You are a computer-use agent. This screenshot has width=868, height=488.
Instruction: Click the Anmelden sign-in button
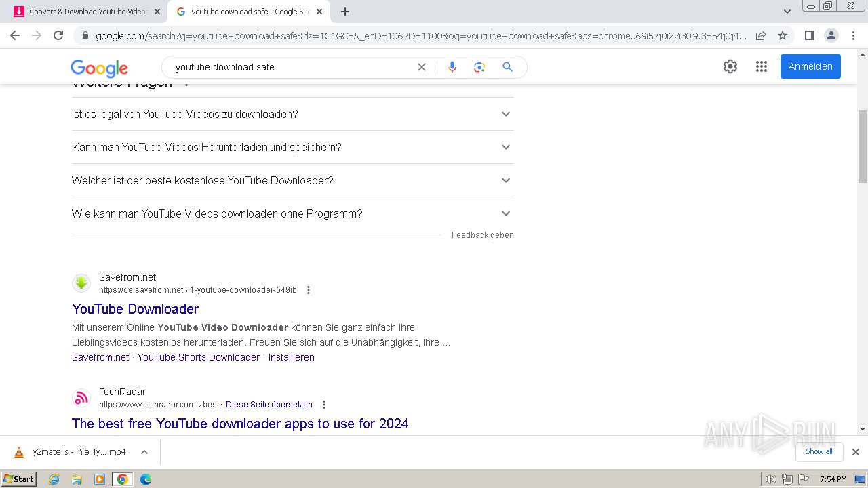click(x=810, y=66)
